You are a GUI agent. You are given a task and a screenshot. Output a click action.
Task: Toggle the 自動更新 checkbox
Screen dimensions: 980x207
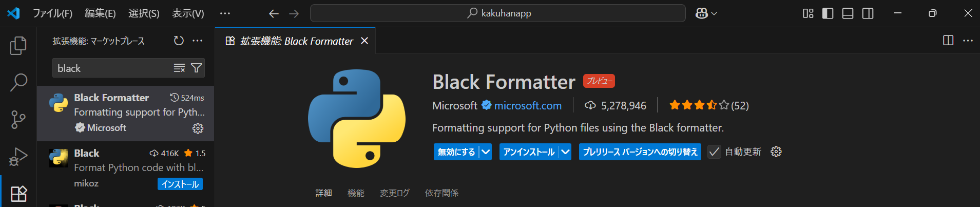point(714,152)
